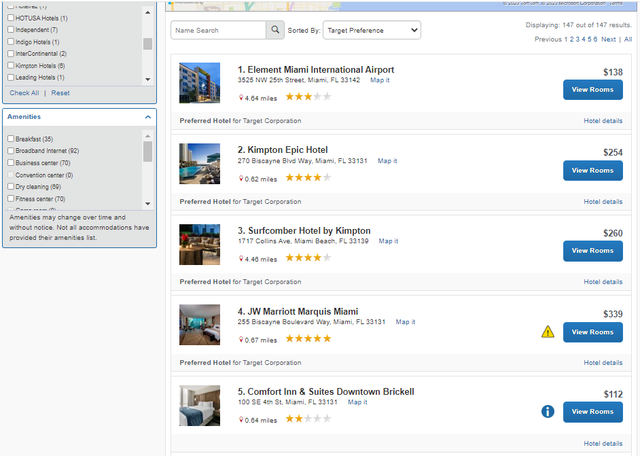Check the HOTUSA Hotels checkbox

[x=11, y=18]
